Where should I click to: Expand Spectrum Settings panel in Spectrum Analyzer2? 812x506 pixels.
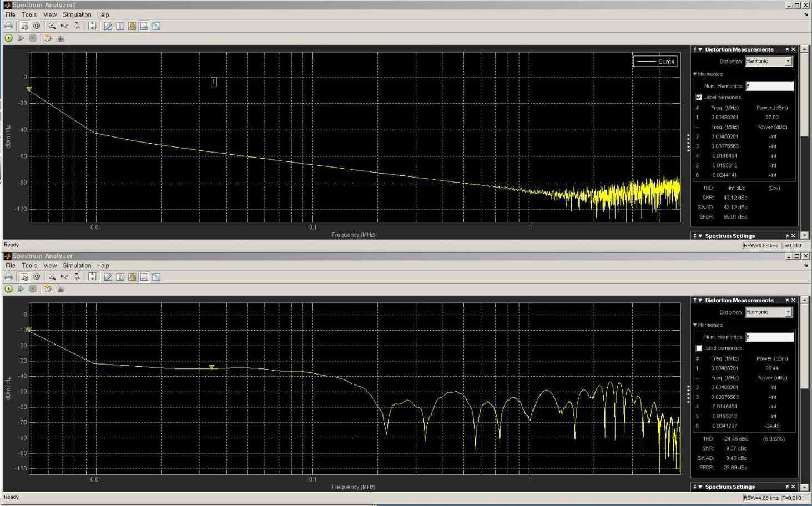coord(700,236)
